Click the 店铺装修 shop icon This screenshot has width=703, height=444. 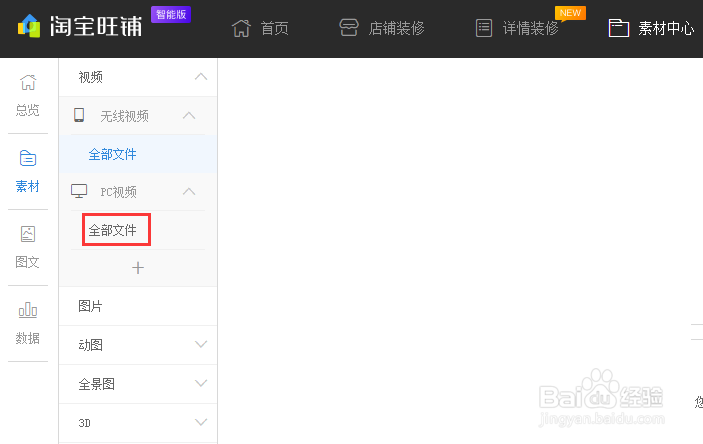tap(349, 28)
